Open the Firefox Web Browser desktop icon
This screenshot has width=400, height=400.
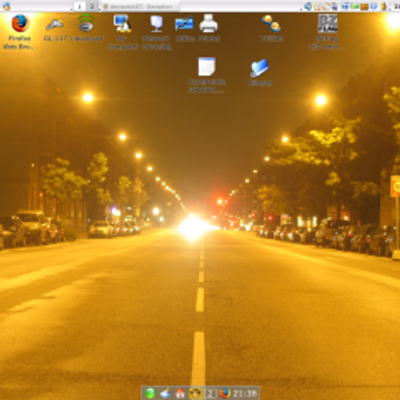click(20, 23)
